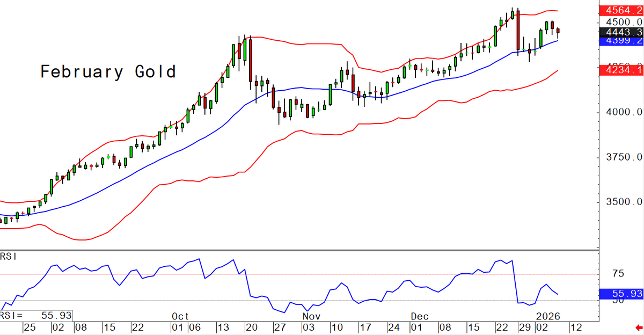Screen dimensions: 644x335
Task: Select the February Gold chart title
Action: coord(108,72)
